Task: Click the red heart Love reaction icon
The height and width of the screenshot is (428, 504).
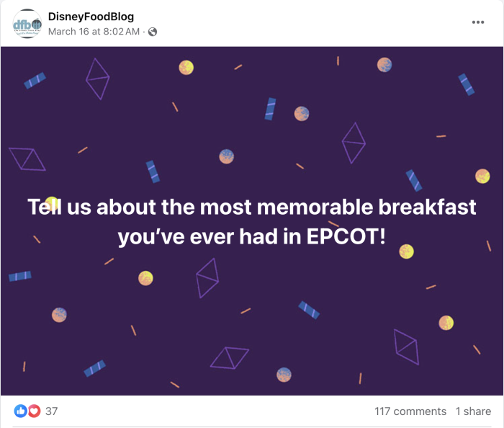Action: (31, 411)
